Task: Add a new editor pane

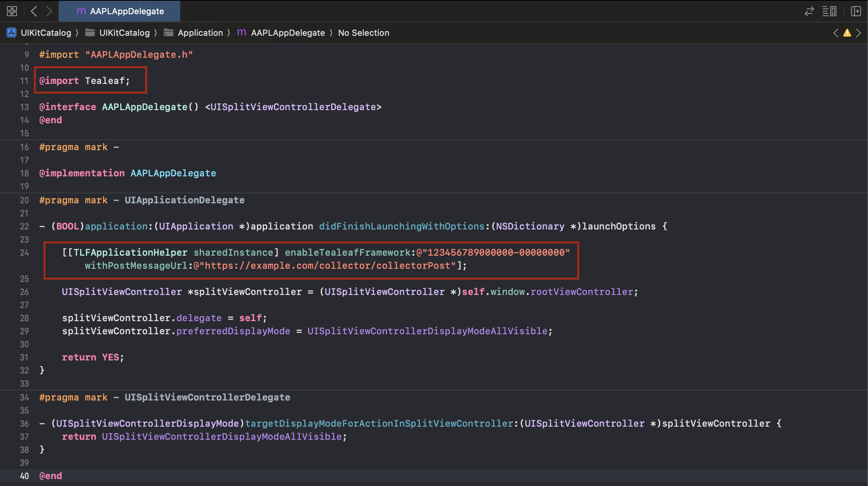Action: pos(856,11)
